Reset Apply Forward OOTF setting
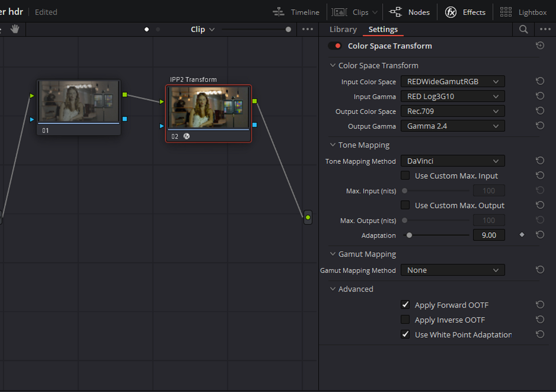556x392 pixels. (x=540, y=305)
